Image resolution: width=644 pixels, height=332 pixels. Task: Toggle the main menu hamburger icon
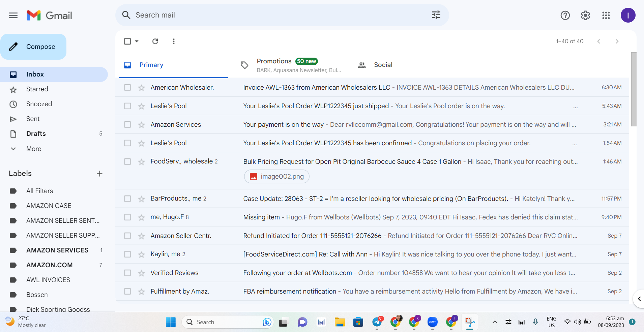coord(13,15)
